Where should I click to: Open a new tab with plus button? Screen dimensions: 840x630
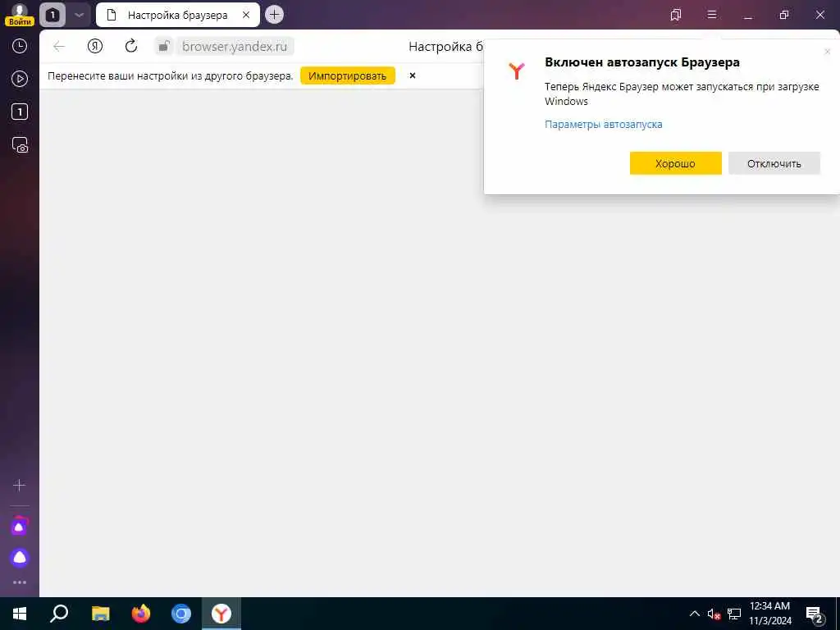click(274, 15)
